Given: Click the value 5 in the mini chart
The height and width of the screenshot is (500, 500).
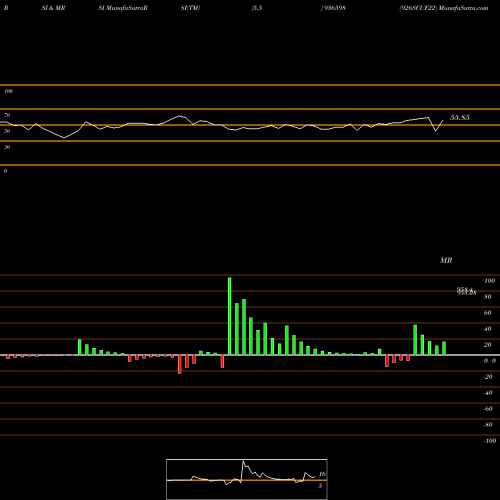Looking at the screenshot, I should tap(320, 486).
